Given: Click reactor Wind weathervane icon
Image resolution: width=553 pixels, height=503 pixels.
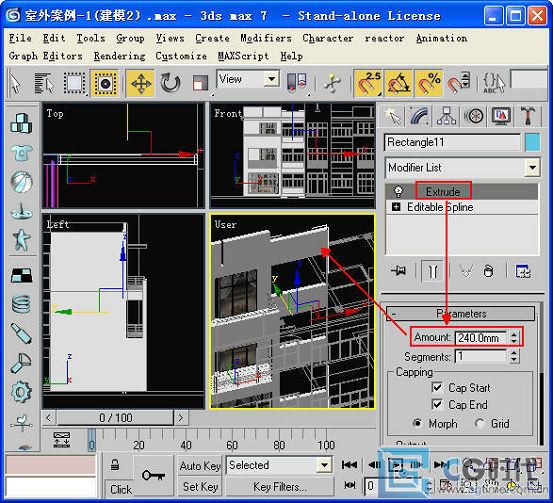Looking at the screenshot, I should (22, 422).
